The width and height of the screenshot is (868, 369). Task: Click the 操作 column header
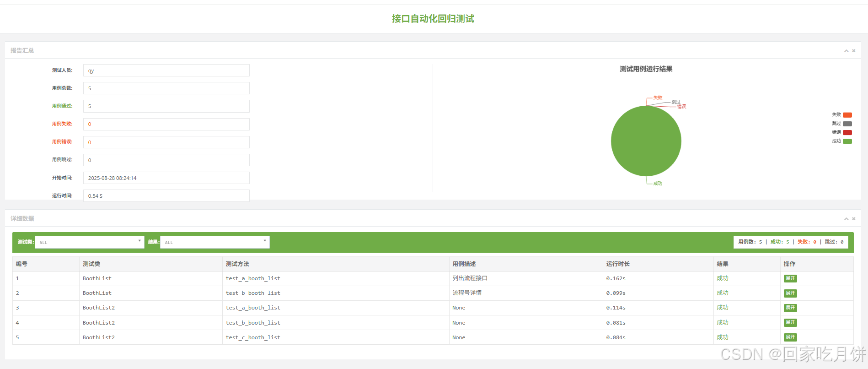[817, 264]
